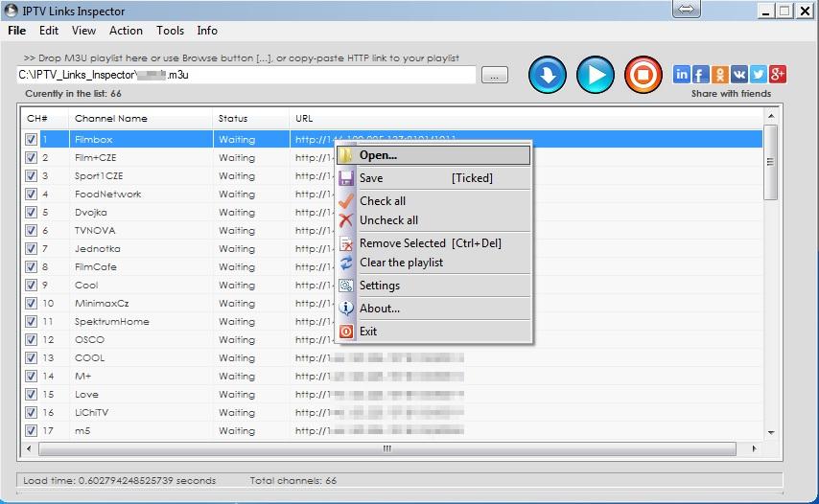Toggle checkbox for the FoodNetwork channel
Screen dimensions: 819x504
pos(32,195)
